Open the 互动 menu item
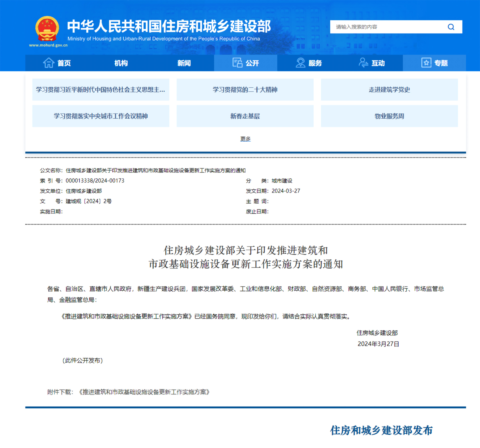 [x=371, y=63]
